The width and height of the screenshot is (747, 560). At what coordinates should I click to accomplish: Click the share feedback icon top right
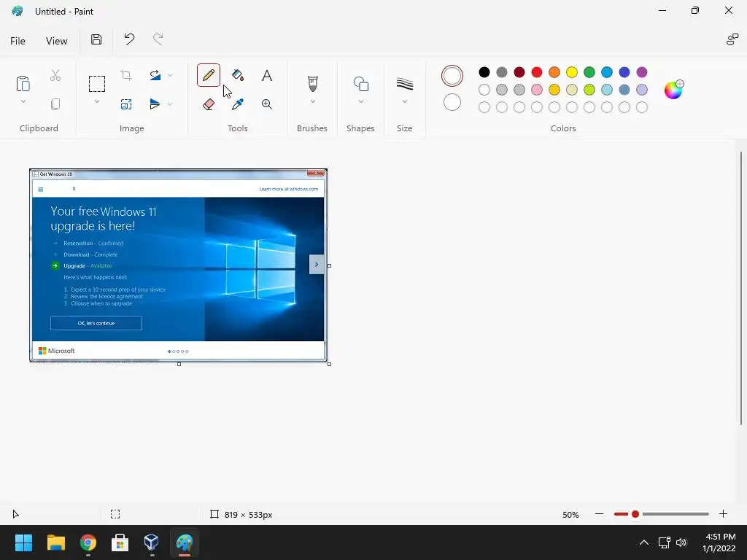[732, 39]
